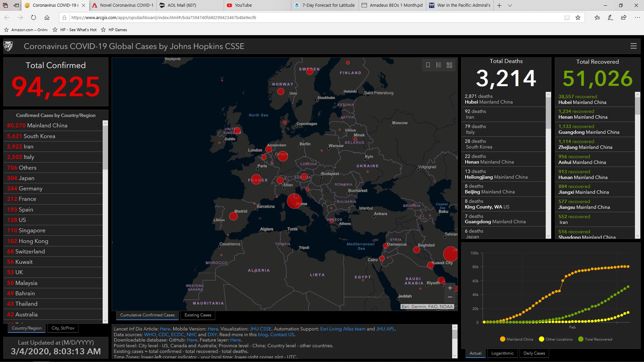Switch to the AOL Mail tab
This screenshot has height=362, width=644.
click(190, 5)
